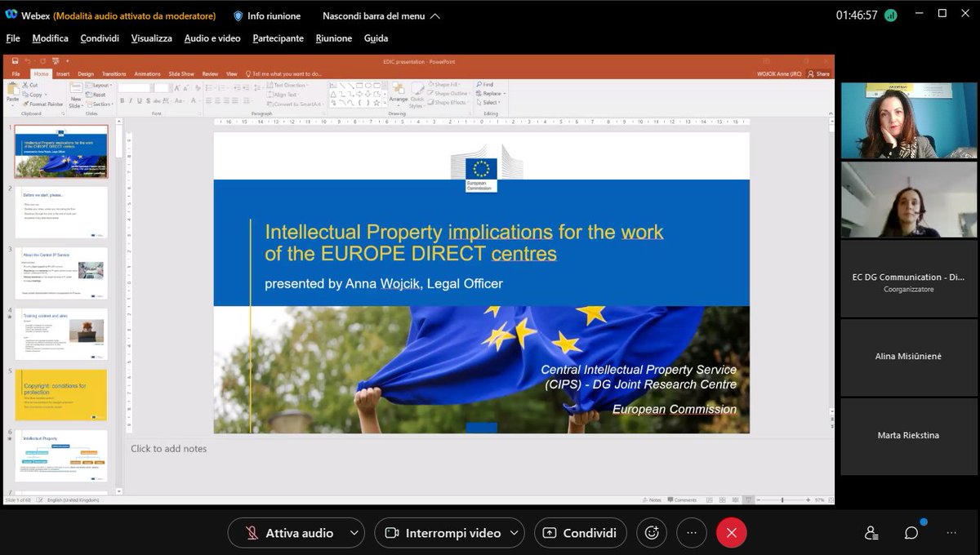
Task: Click the New Slide button in ribbon
Action: tap(75, 94)
